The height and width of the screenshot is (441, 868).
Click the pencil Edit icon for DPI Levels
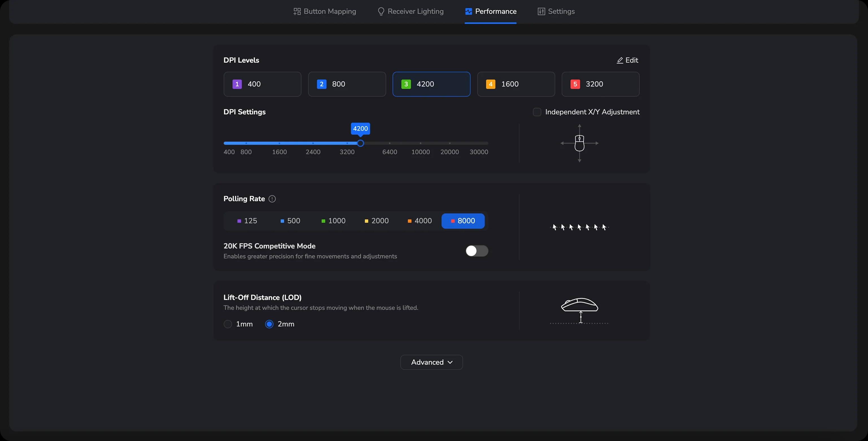tap(620, 60)
